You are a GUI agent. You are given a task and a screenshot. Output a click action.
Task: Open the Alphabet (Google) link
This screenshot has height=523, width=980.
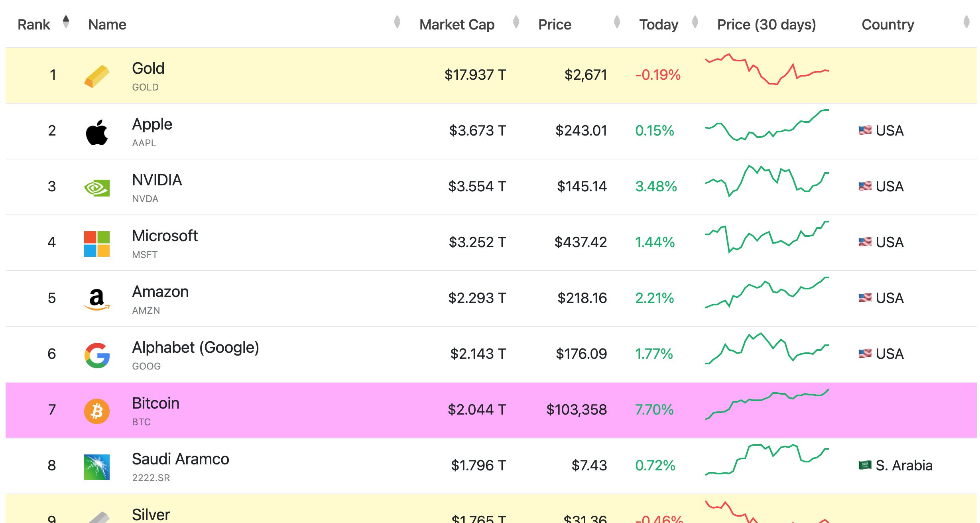click(x=196, y=348)
